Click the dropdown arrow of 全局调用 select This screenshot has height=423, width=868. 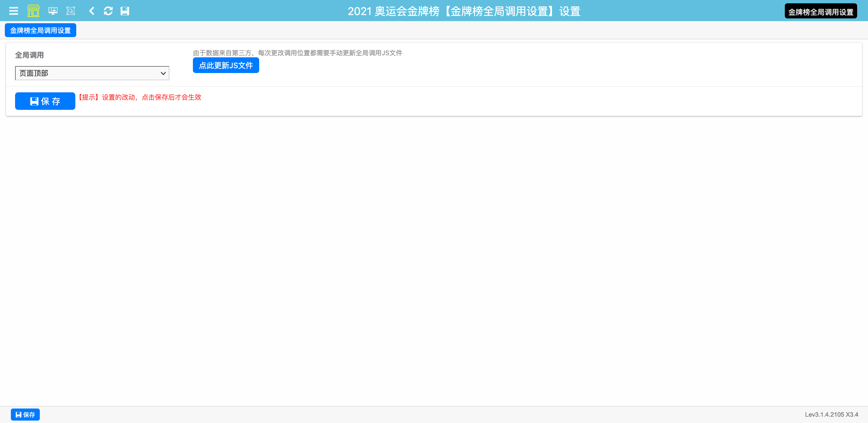163,73
